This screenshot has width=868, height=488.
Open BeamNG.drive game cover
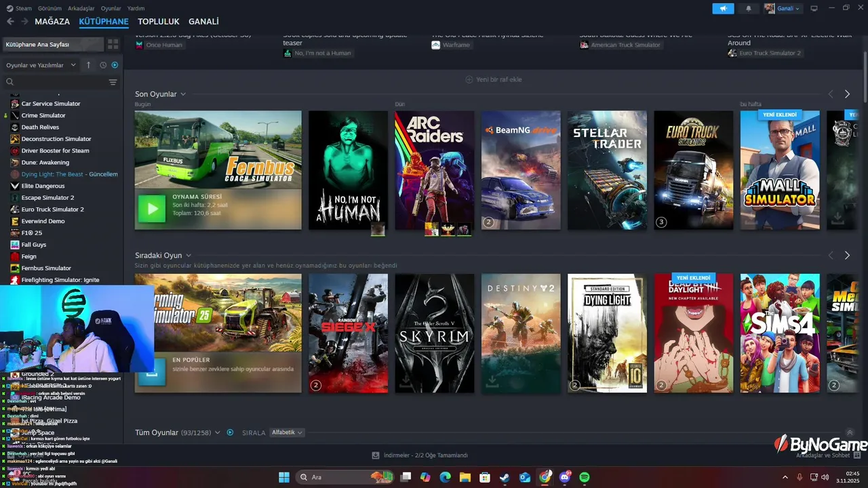coord(521,170)
